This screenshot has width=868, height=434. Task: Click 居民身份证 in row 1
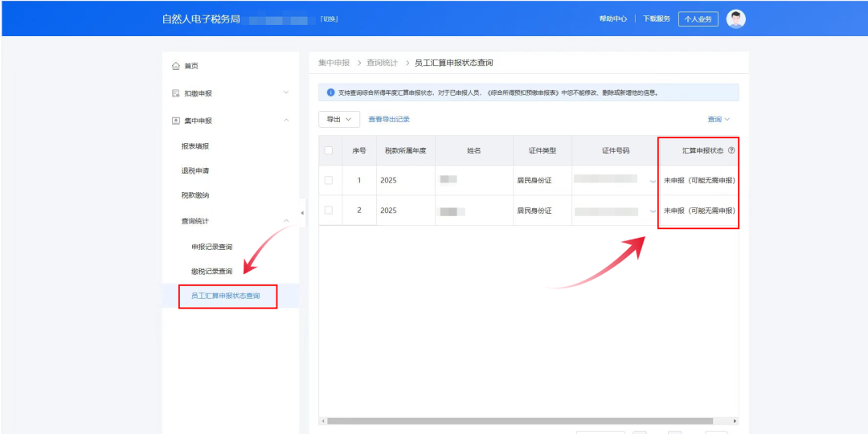(x=534, y=181)
